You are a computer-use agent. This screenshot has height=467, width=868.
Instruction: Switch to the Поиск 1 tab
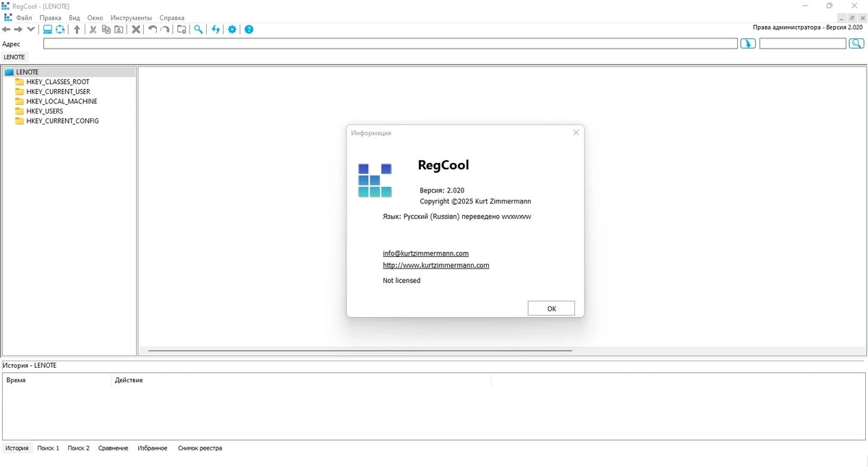[48, 448]
